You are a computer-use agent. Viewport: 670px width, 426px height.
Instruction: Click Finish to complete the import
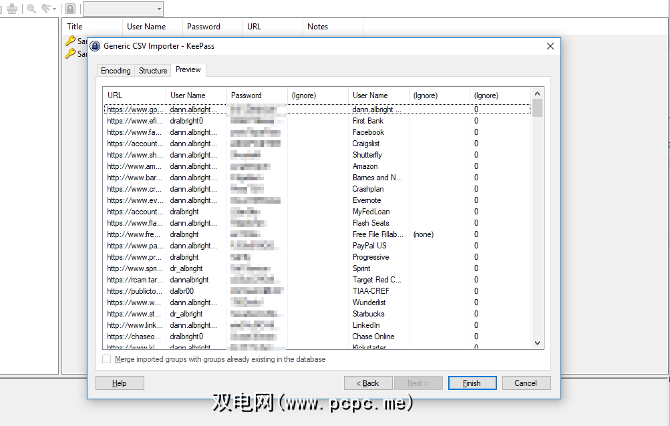coord(472,383)
